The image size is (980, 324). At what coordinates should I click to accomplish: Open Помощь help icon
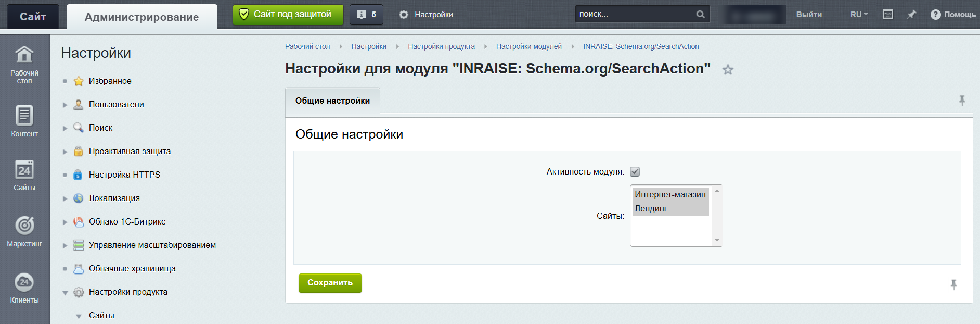935,14
